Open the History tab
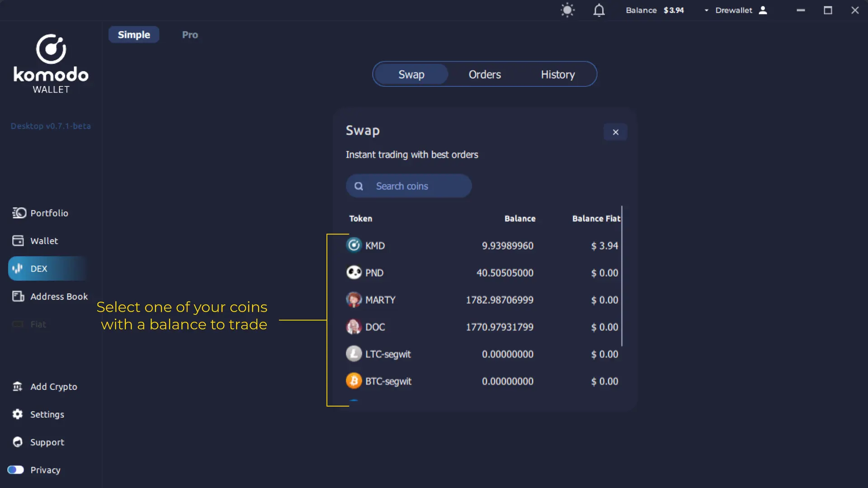The image size is (868, 488). (x=557, y=74)
